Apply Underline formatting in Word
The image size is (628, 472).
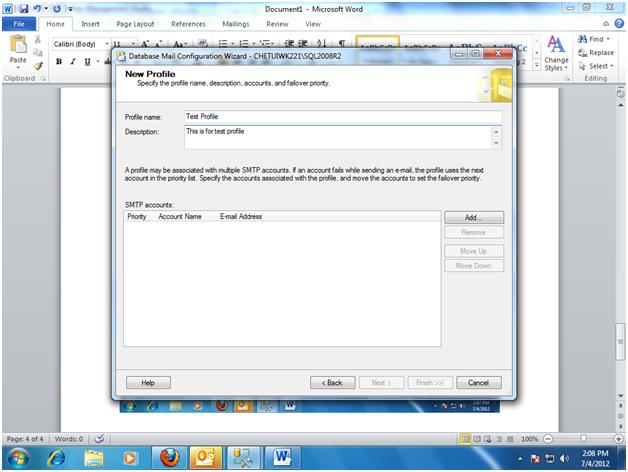(x=87, y=62)
